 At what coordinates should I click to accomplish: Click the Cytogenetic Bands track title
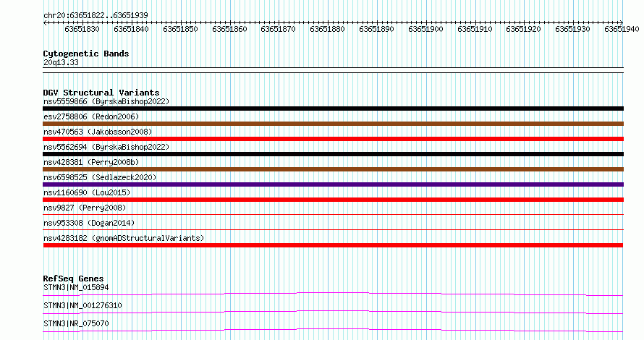[x=86, y=54]
